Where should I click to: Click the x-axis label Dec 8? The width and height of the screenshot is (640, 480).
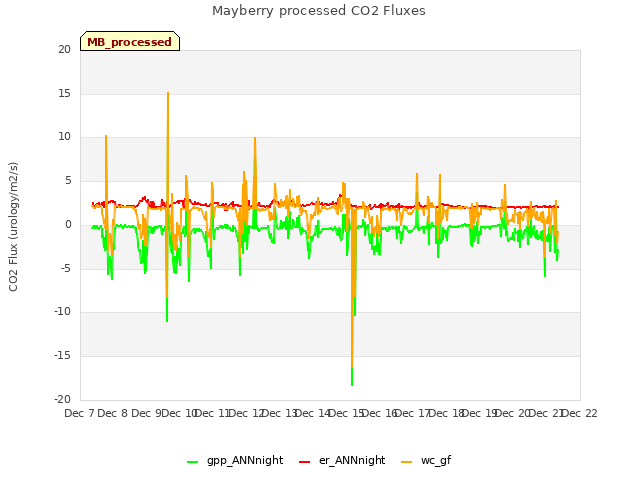(x=113, y=413)
